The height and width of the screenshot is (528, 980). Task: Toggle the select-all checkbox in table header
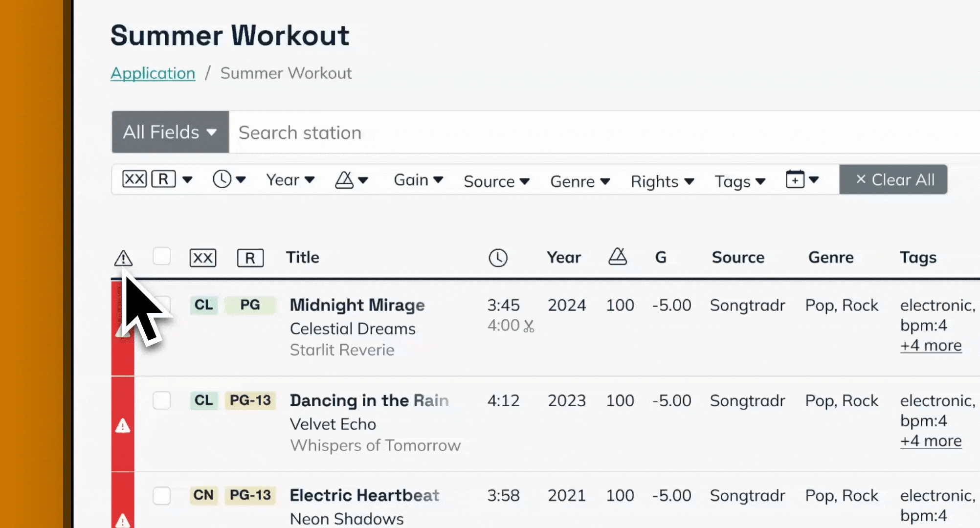[x=161, y=256]
